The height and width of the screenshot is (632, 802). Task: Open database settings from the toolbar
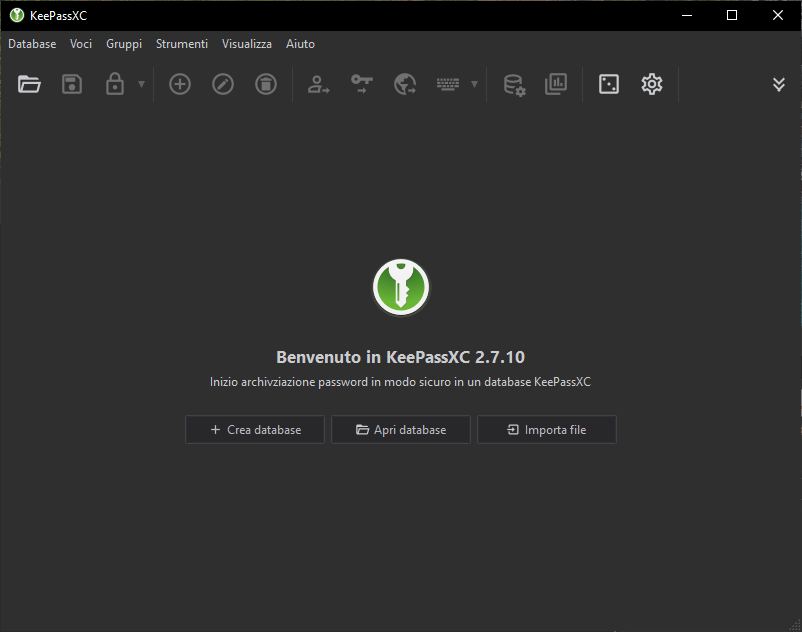514,85
